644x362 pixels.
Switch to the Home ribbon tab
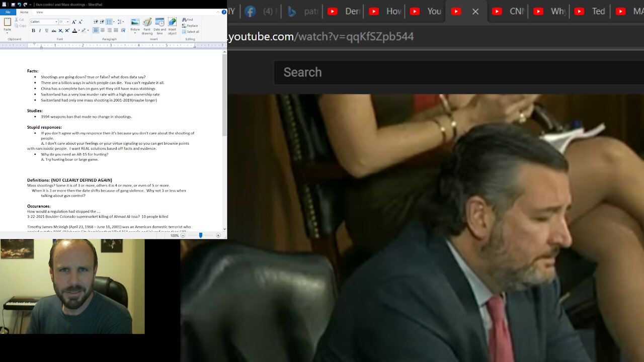click(x=24, y=12)
